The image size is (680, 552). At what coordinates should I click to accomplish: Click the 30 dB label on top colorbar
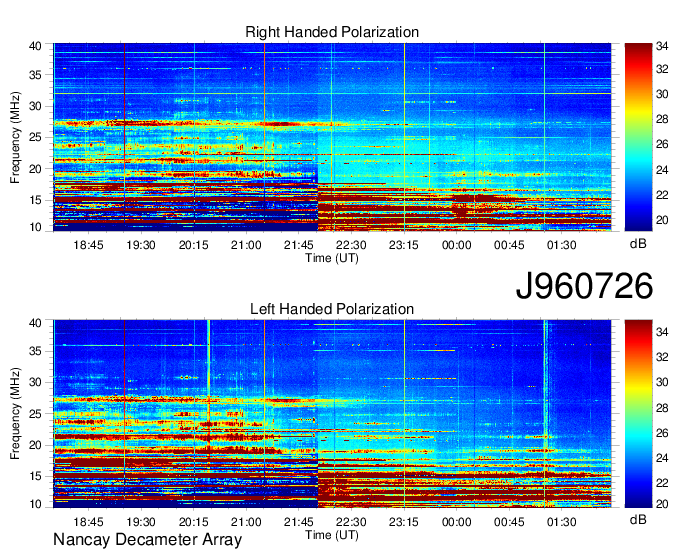[x=662, y=95]
